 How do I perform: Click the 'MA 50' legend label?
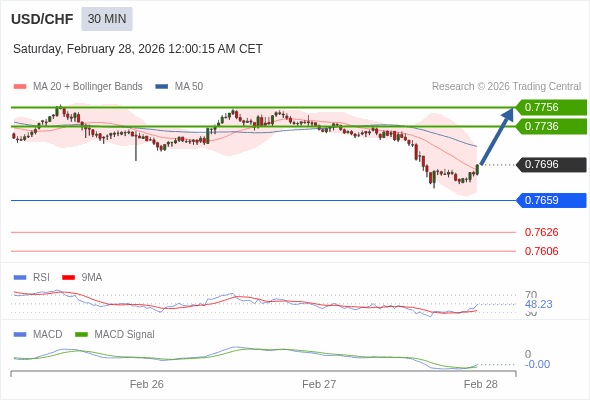click(189, 87)
